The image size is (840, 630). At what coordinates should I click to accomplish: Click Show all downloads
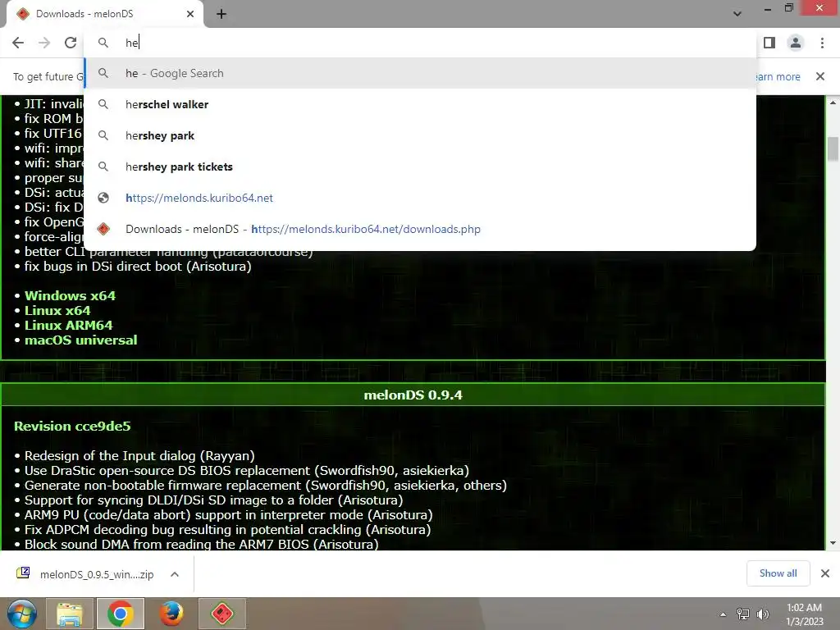[778, 573]
